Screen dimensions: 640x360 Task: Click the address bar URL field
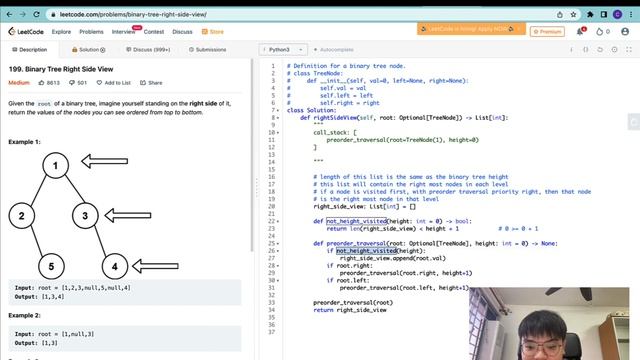[x=302, y=14]
